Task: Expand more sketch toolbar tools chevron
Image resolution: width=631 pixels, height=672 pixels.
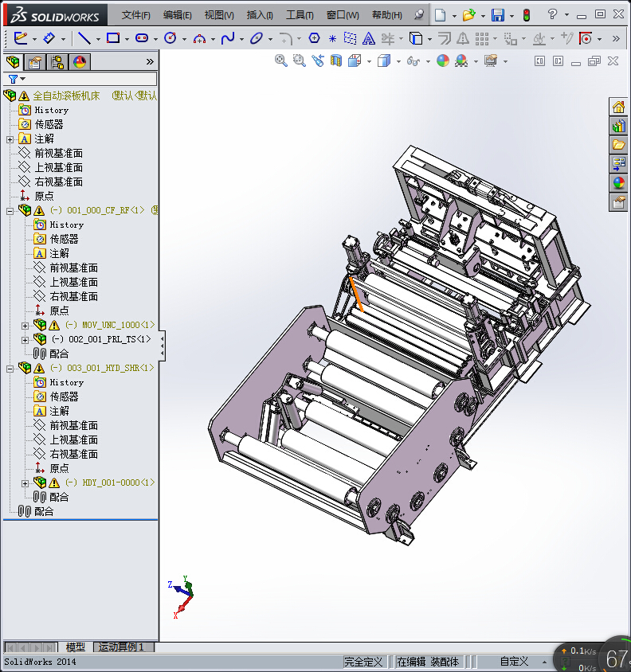Action: [x=616, y=38]
